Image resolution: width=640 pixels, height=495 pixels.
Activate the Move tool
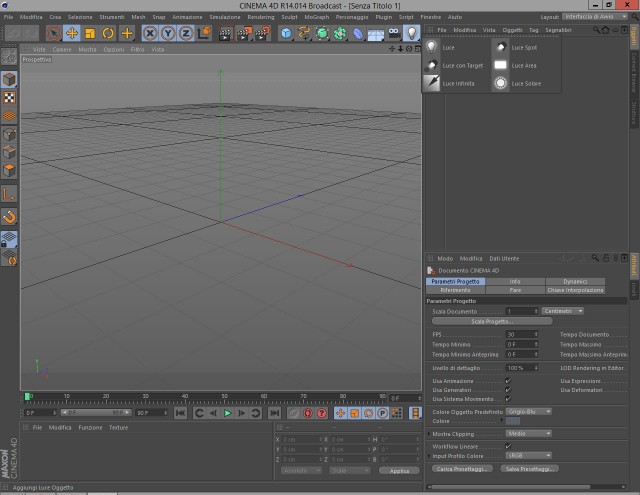coord(72,33)
